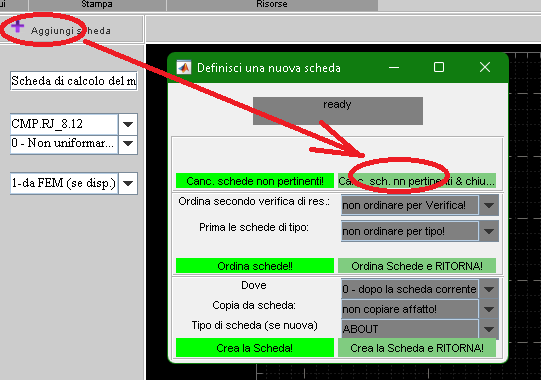Click the Crea la Scheda! button
The width and height of the screenshot is (541, 380).
[x=255, y=348]
